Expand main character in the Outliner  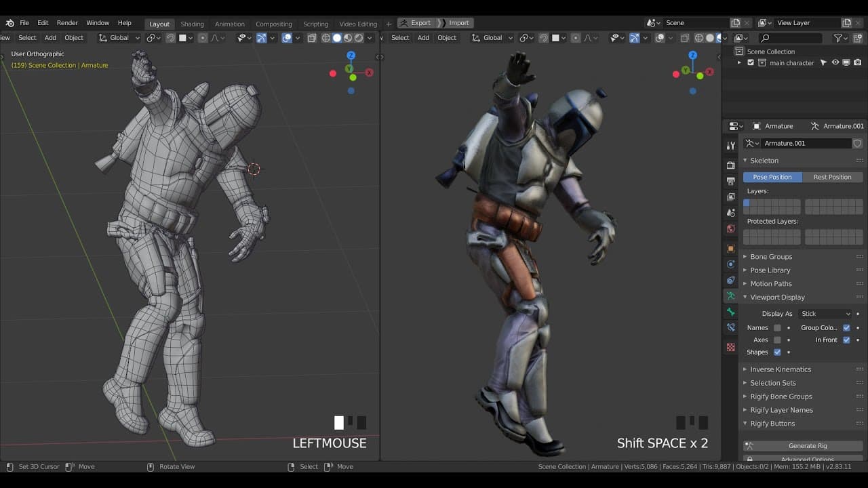tap(738, 62)
